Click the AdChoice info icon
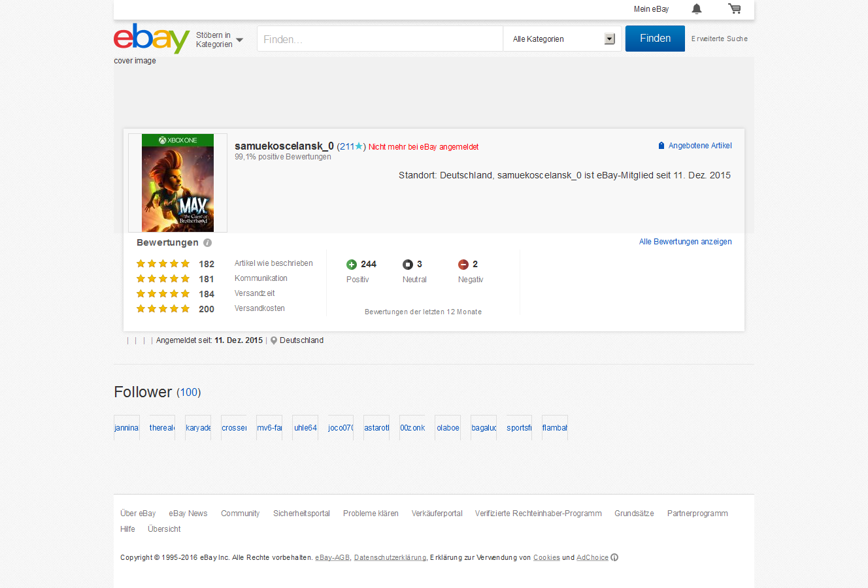 point(614,557)
